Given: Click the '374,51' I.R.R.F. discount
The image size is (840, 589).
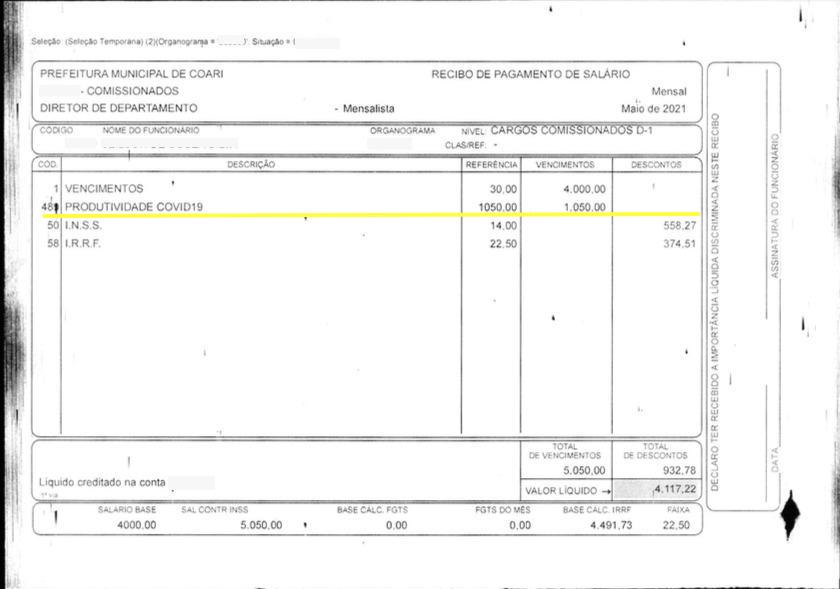Looking at the screenshot, I should [x=679, y=244].
